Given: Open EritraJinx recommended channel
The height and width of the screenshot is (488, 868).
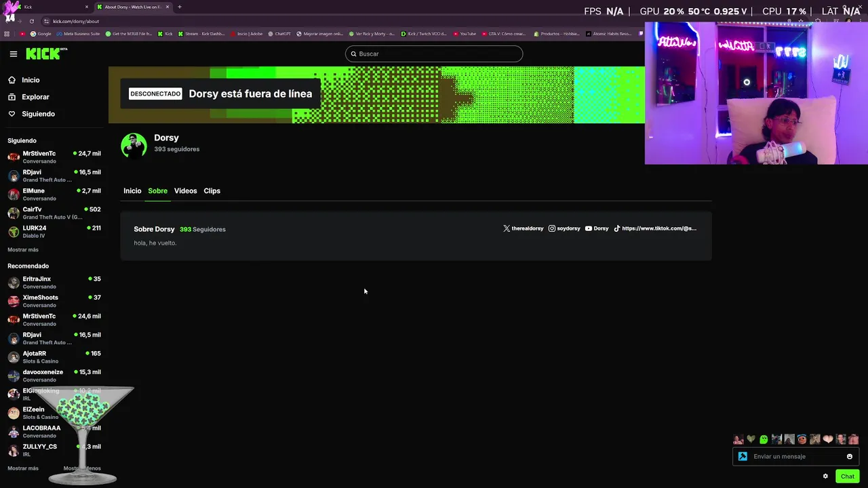Looking at the screenshot, I should [x=54, y=283].
